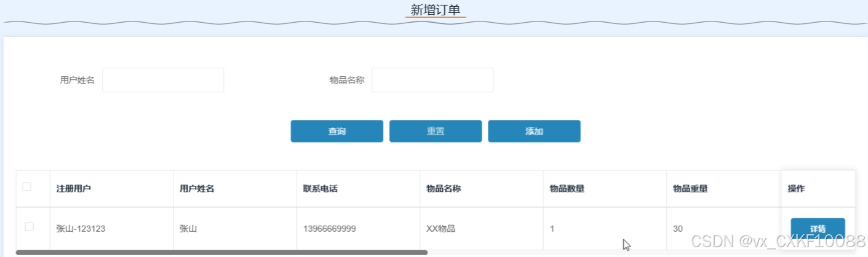
Task: Toggle the select-all checkbox in the table header
Action: 27,187
